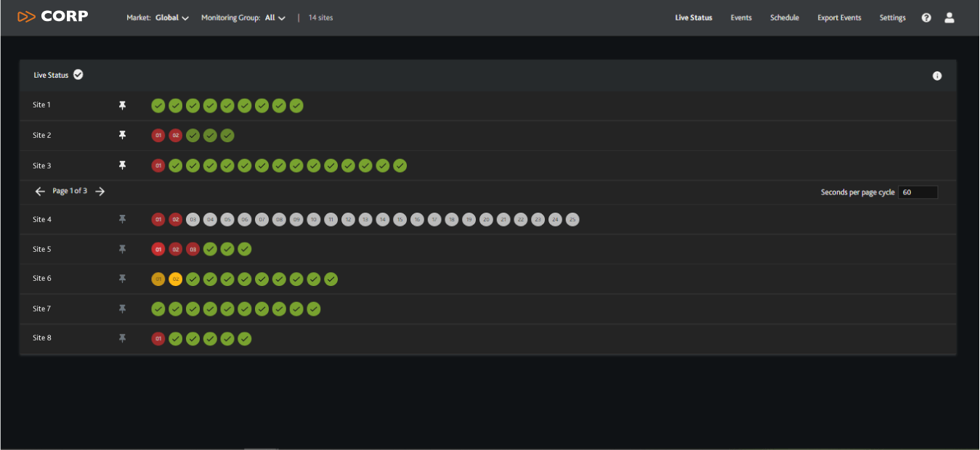
Task: Click the Live Status info icon
Action: click(x=937, y=75)
